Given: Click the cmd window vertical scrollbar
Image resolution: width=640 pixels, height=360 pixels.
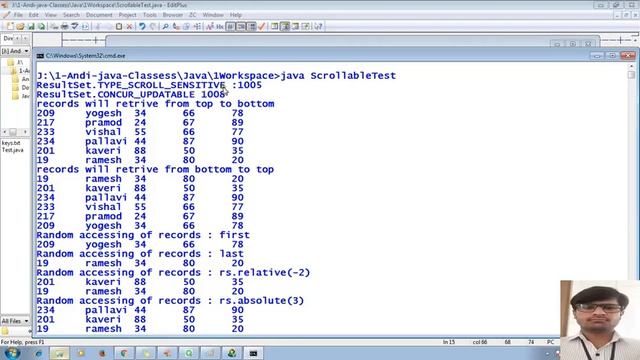Looking at the screenshot, I should click(631, 199).
